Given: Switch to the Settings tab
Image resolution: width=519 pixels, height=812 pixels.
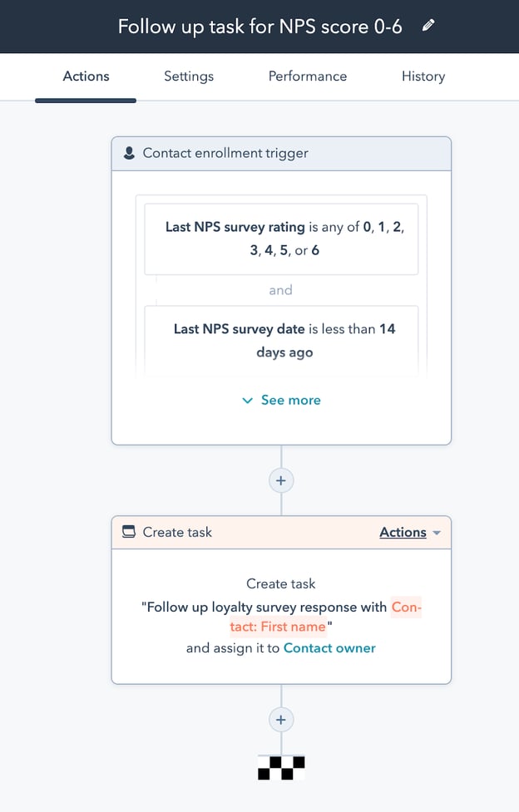Looking at the screenshot, I should [189, 76].
